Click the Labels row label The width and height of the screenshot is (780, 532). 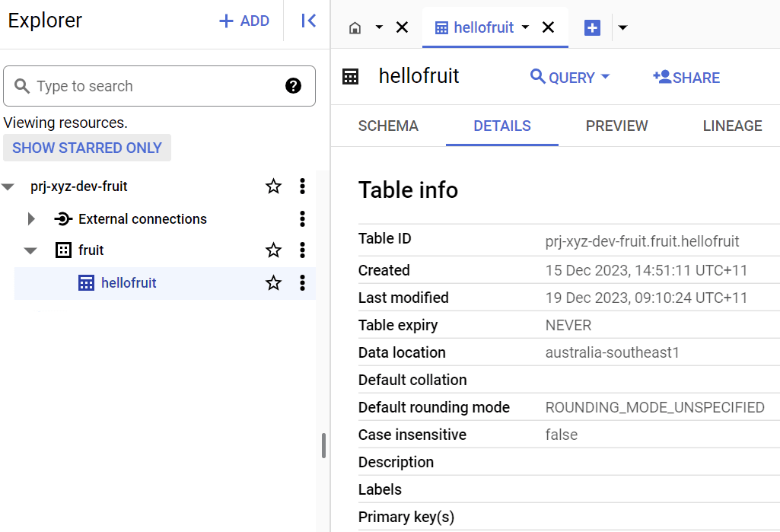tap(380, 489)
